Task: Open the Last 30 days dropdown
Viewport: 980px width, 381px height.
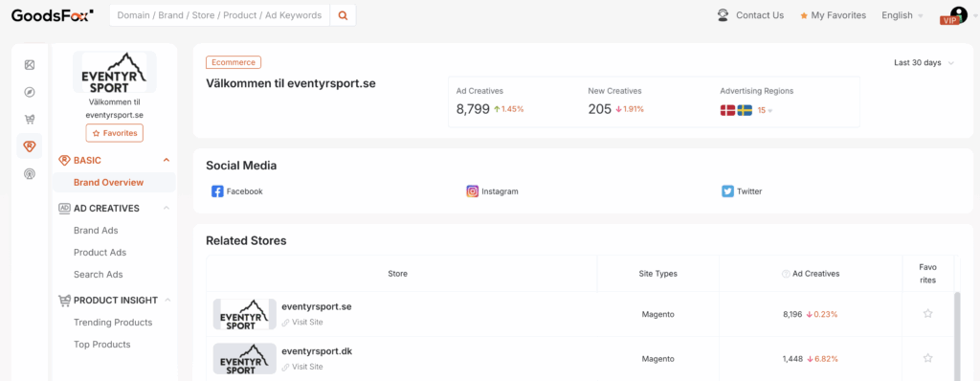Action: pyautogui.click(x=924, y=62)
